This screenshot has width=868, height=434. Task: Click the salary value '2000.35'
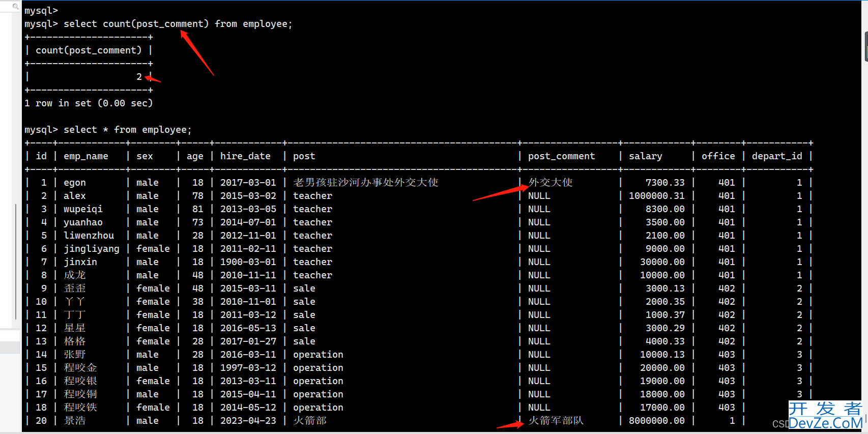point(665,302)
